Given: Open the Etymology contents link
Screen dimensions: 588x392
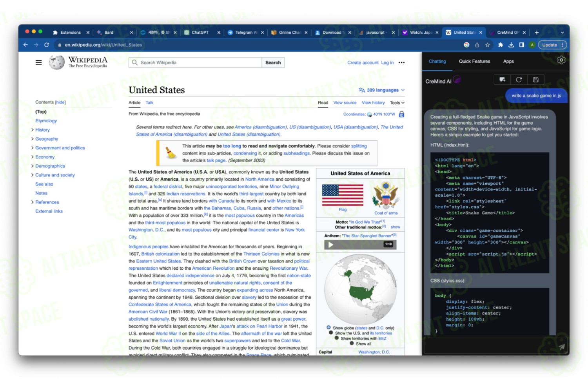Looking at the screenshot, I should tap(46, 121).
